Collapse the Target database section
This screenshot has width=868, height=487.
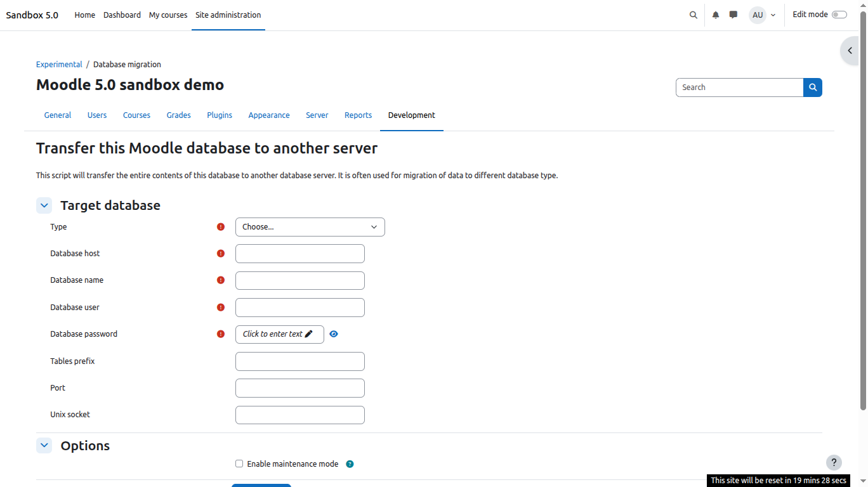coord(44,205)
